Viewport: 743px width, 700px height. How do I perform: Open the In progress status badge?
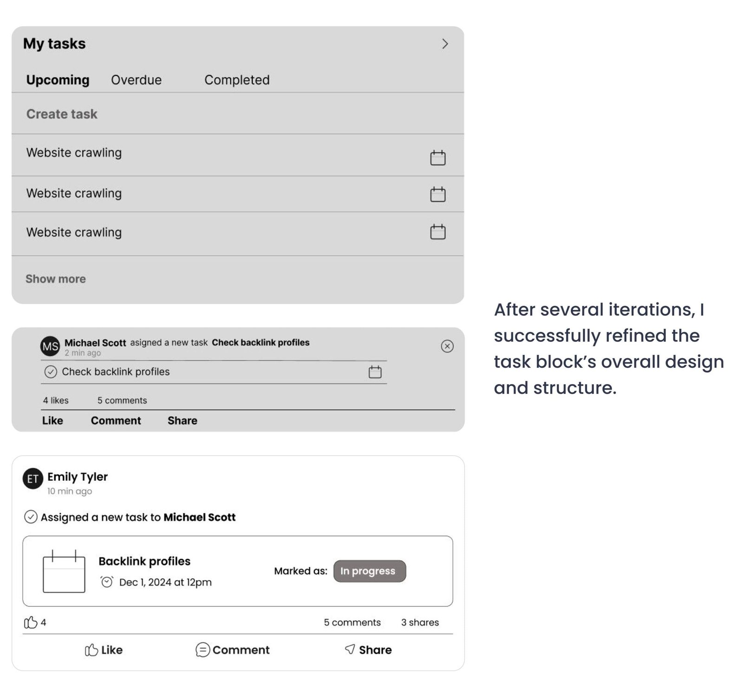coord(369,571)
